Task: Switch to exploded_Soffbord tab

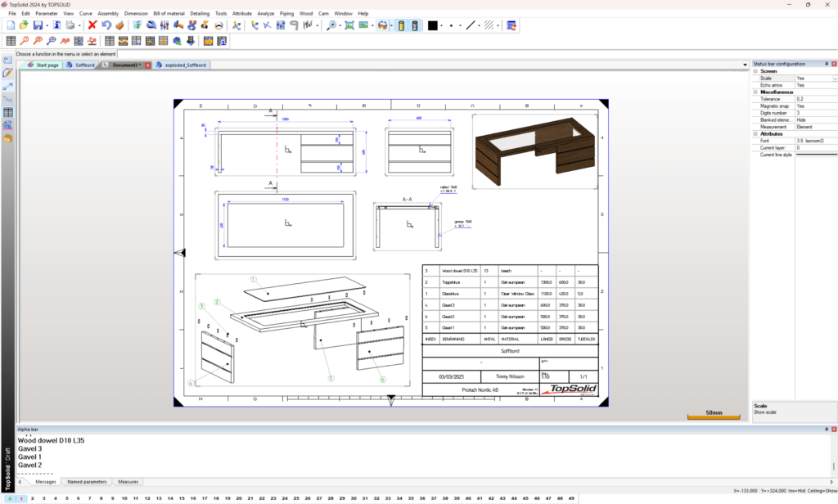Action: [185, 65]
